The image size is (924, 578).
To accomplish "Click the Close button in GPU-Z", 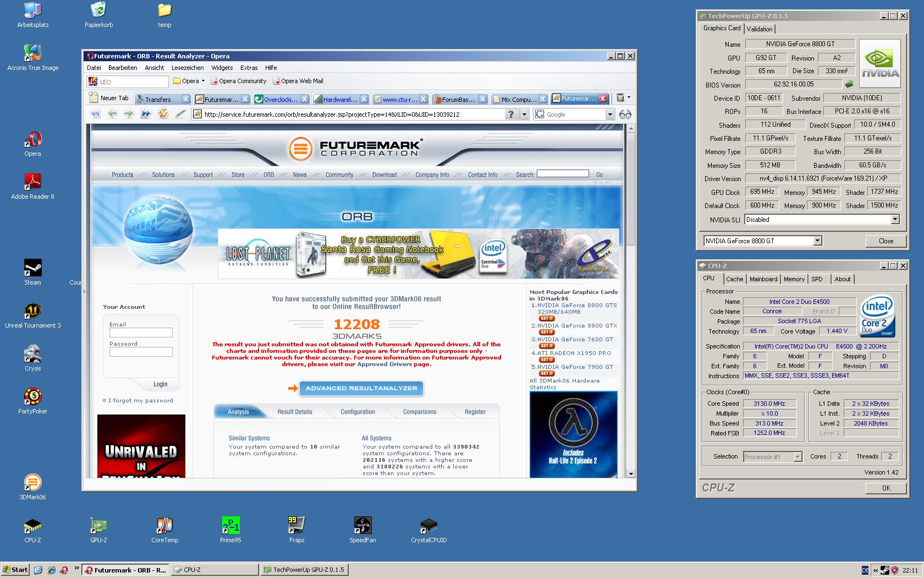I will (886, 241).
